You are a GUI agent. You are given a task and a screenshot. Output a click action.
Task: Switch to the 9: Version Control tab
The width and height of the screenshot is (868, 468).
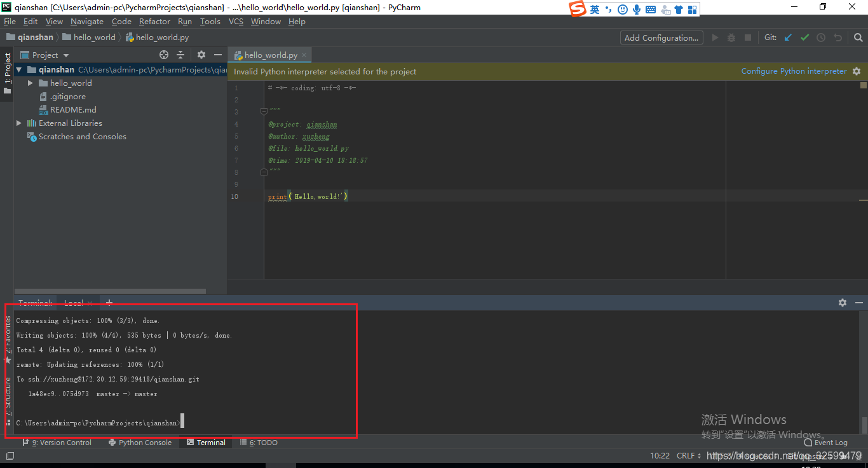[57, 443]
